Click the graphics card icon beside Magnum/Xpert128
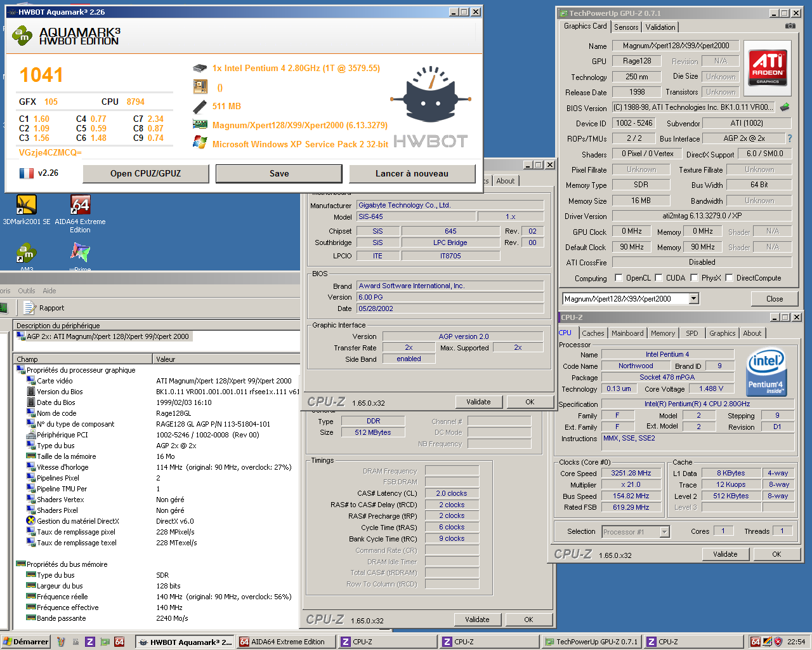Screen dimensions: 812x650 (x=200, y=124)
